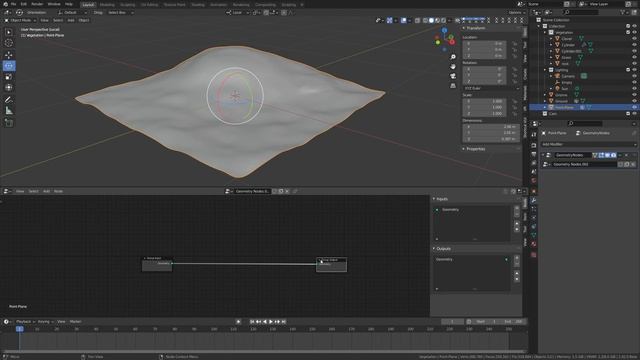Screen dimensions: 640x360
Task: Hide the Ground object in outliner
Action: point(634,101)
